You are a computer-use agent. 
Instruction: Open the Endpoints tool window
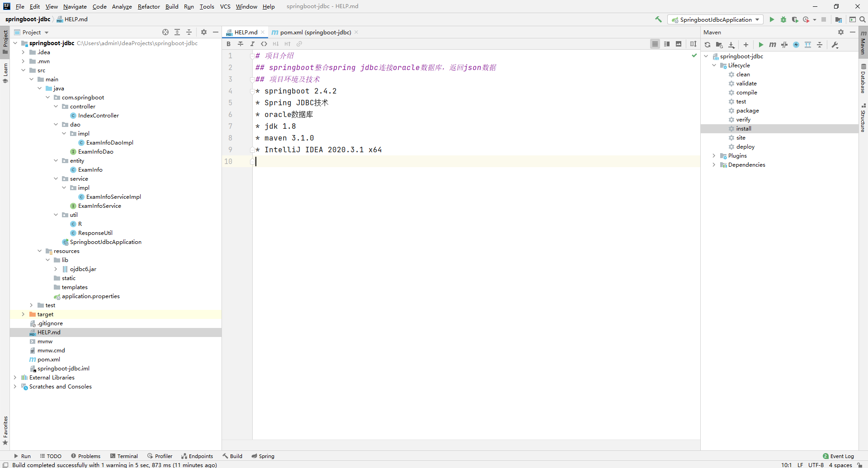tap(197, 456)
